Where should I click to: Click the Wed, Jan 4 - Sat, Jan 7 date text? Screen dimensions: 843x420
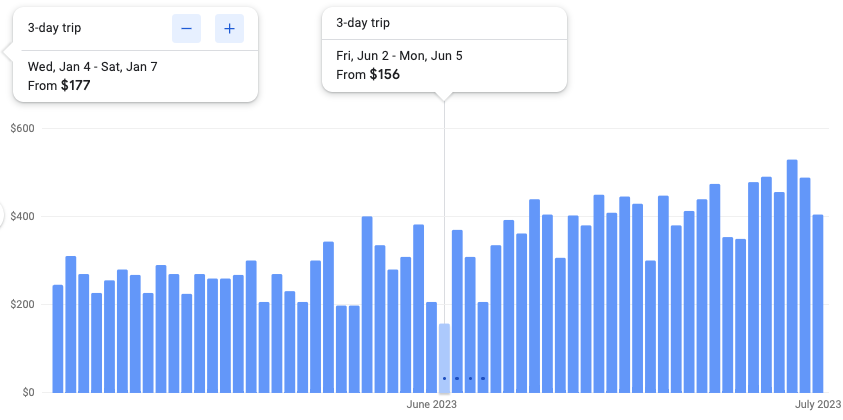click(92, 67)
